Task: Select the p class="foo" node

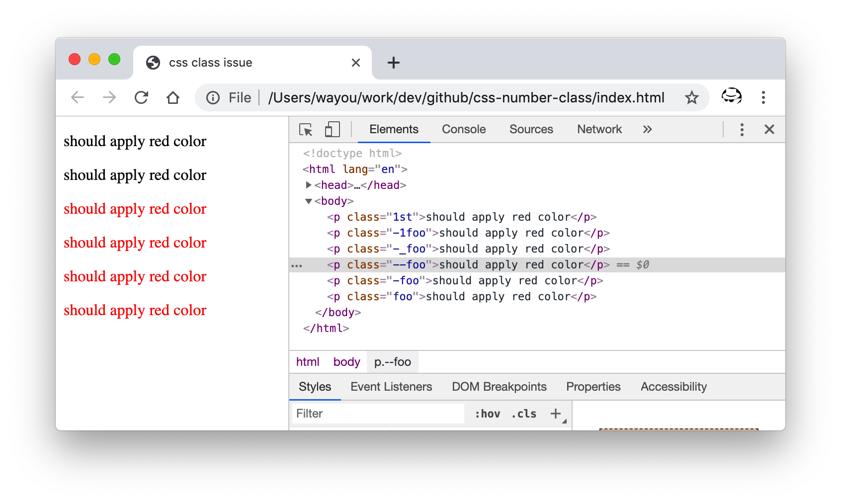Action: pyautogui.click(x=462, y=297)
